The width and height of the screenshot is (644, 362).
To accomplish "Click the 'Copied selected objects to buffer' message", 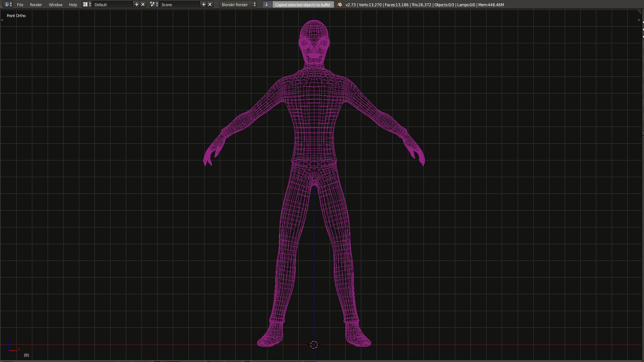I will click(x=303, y=5).
